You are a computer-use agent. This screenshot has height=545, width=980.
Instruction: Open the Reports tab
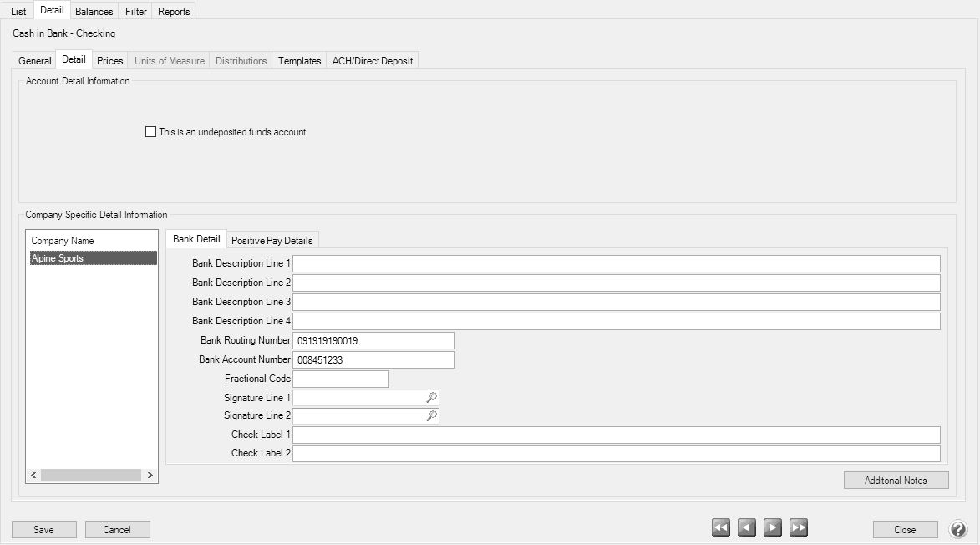[173, 11]
